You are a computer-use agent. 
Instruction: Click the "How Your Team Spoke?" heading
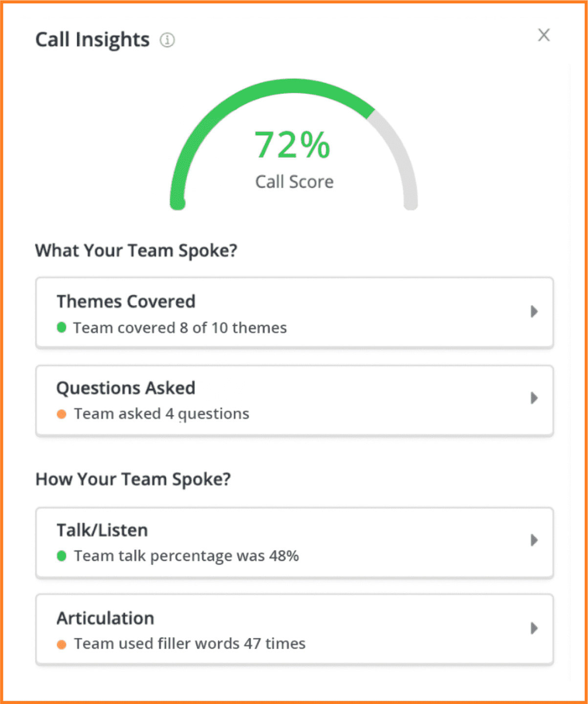tap(133, 479)
